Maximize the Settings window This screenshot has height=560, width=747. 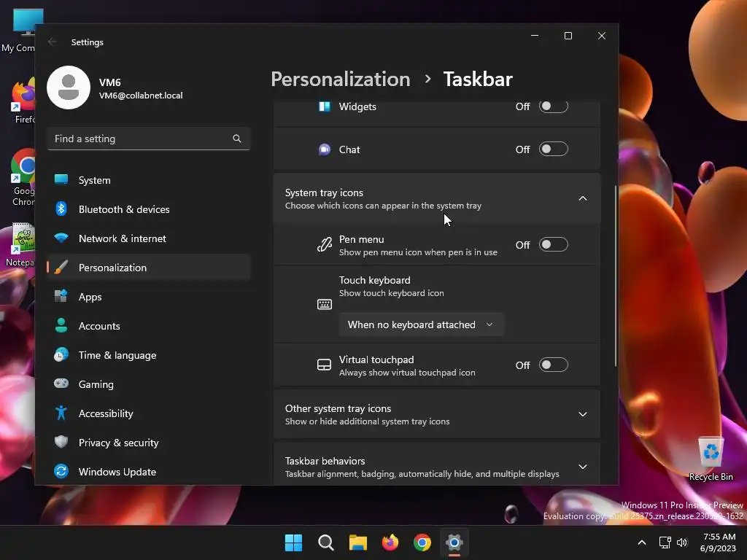coord(568,36)
